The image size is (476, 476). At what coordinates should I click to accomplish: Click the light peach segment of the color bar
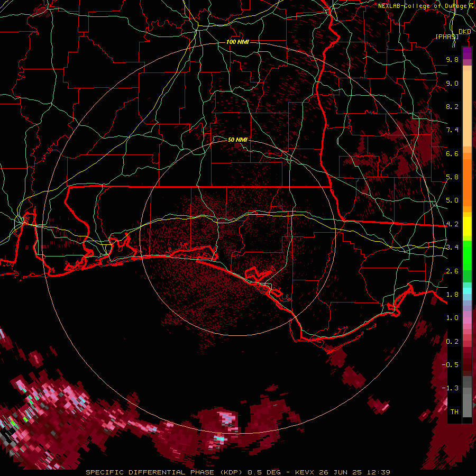[467, 109]
